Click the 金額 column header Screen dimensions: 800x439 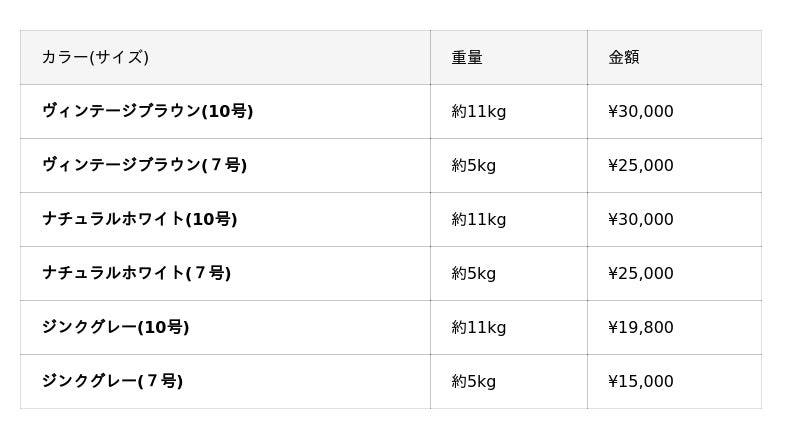(624, 57)
